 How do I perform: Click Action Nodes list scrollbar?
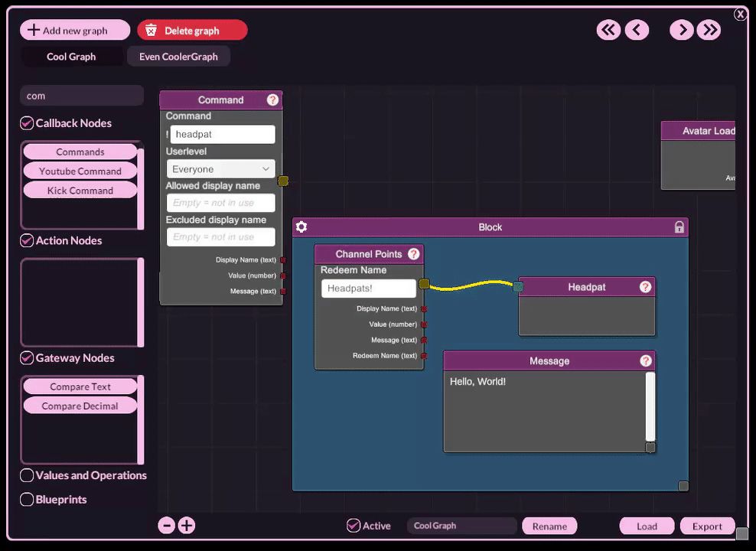pyautogui.click(x=141, y=302)
